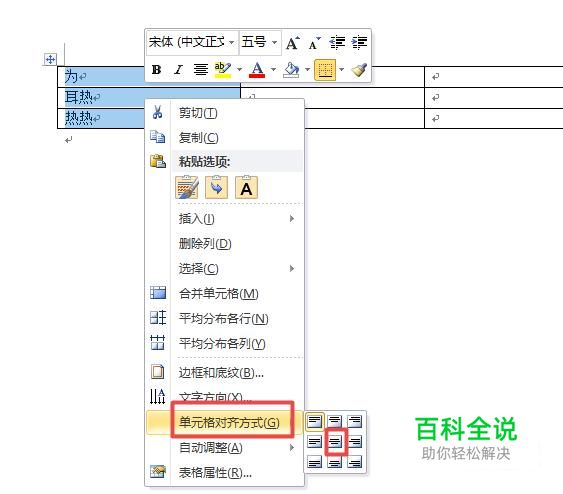Open font color dropdown arrow
The image size is (563, 494).
pos(273,69)
